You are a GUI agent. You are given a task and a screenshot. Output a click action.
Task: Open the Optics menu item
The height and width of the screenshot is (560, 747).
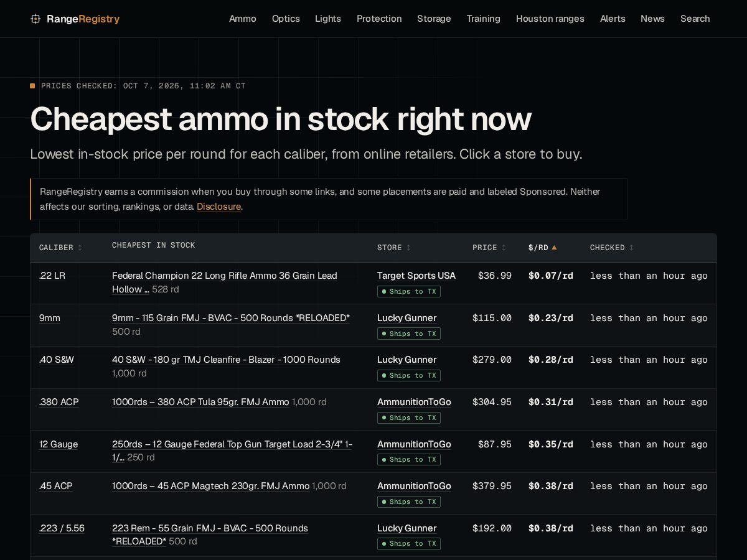(286, 19)
